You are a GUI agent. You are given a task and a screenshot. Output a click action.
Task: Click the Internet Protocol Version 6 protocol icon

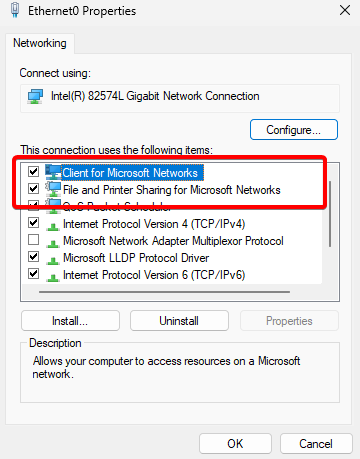coord(53,277)
